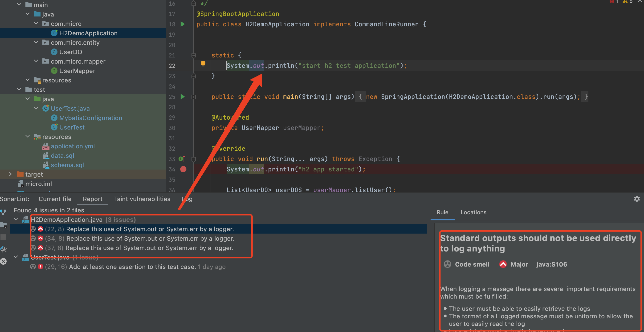This screenshot has width=644, height=332.
Task: Open the Locations tab
Action: point(473,212)
